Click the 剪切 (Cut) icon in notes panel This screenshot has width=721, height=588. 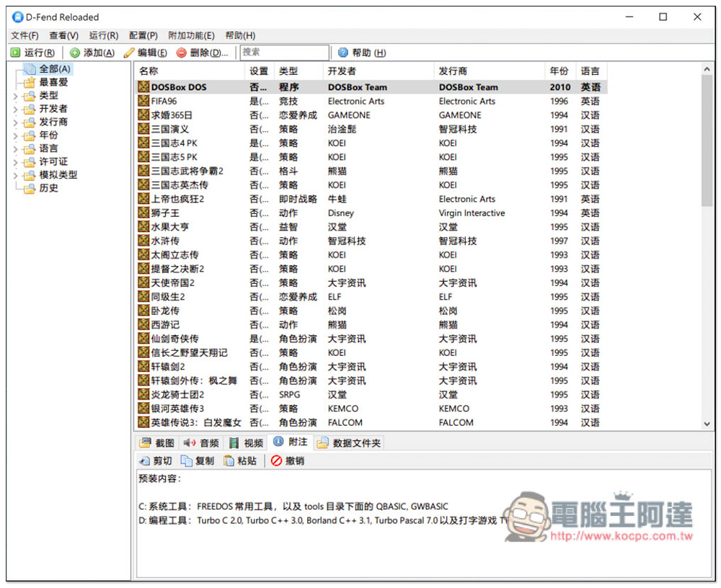point(144,461)
